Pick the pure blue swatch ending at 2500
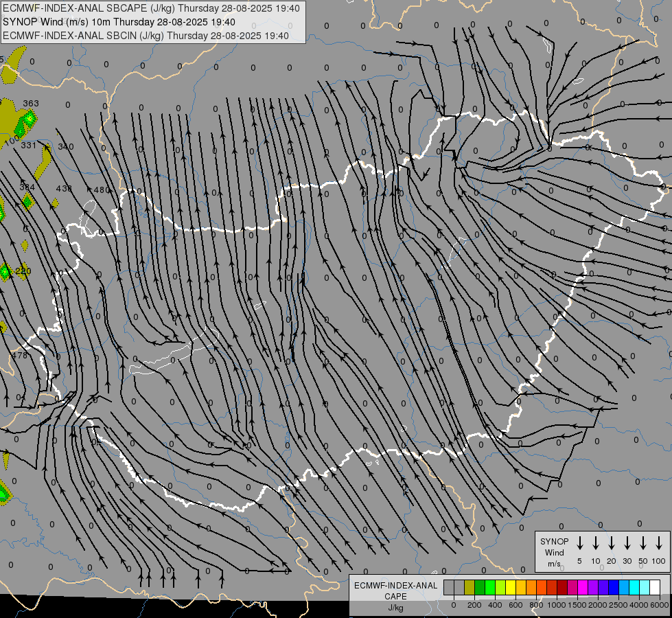Image resolution: width=672 pixels, height=618 pixels. coord(613,587)
